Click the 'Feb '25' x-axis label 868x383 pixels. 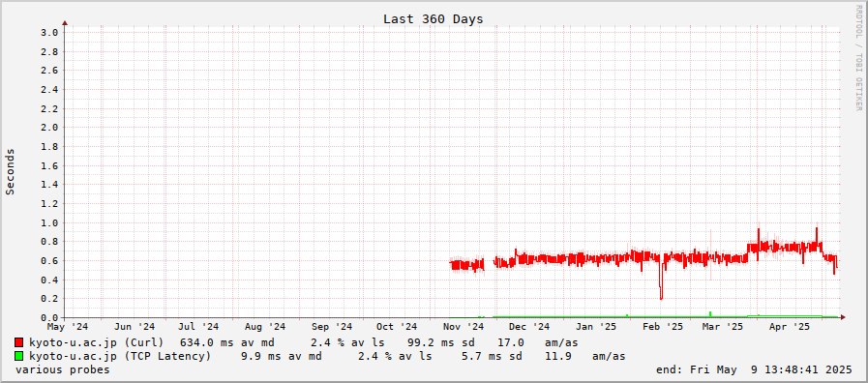pos(663,327)
